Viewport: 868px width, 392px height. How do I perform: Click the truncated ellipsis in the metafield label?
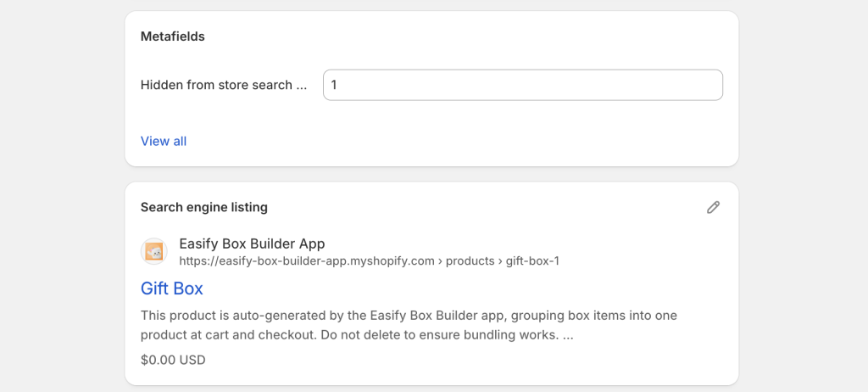[x=301, y=85]
